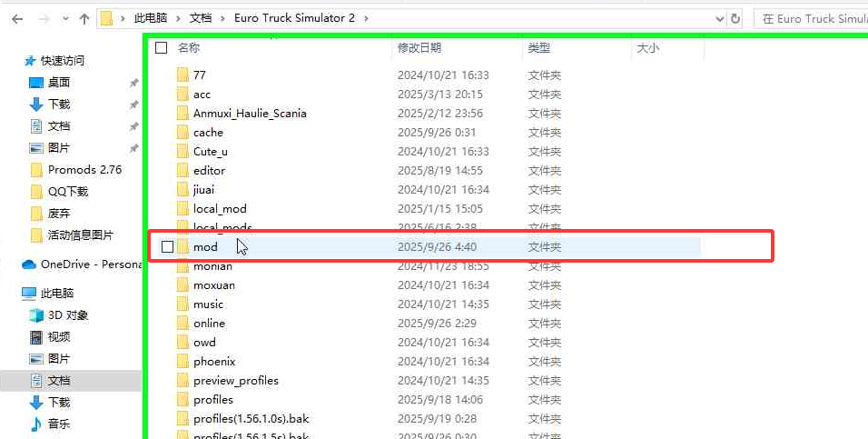868x439 pixels.
Task: Select the Anmuxi_Haulie_Scania folder icon
Action: [x=182, y=113]
